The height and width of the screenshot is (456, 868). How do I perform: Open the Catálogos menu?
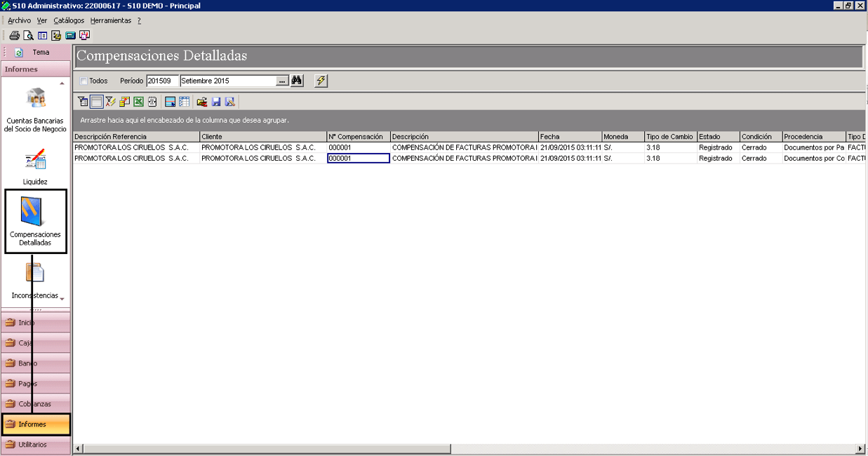pyautogui.click(x=69, y=20)
